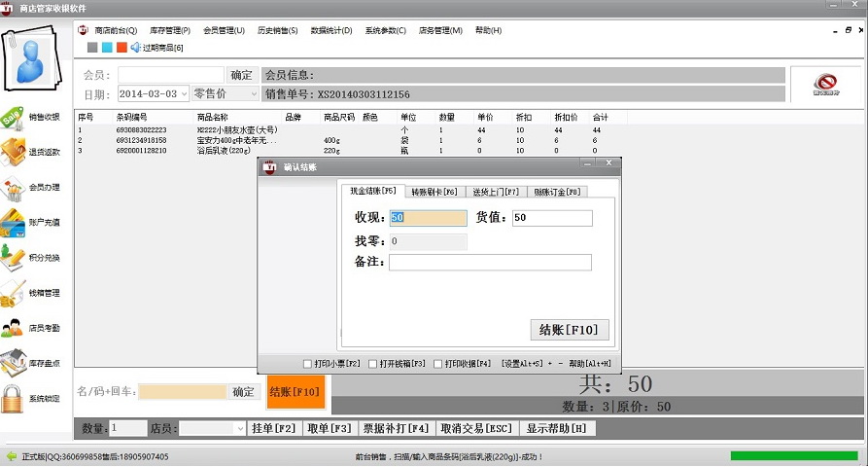Open 系统参数(C) menu
Viewport: 868px width, 467px height.
(385, 30)
